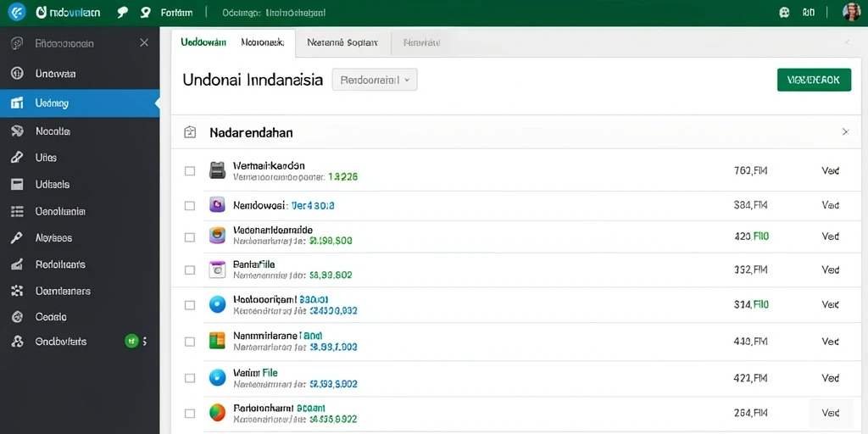This screenshot has height=434, width=868.
Task: Click the blue Watim File row icon
Action: pyautogui.click(x=218, y=377)
